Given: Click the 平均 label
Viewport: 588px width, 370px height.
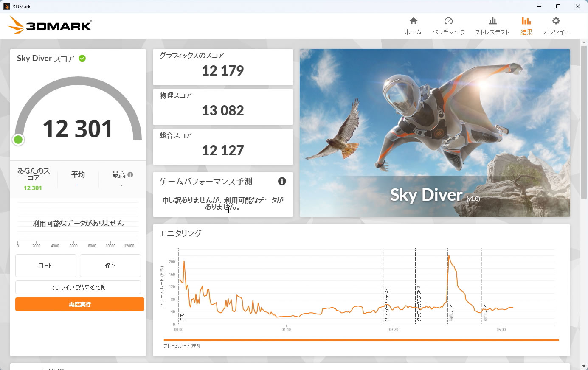Looking at the screenshot, I should point(78,174).
